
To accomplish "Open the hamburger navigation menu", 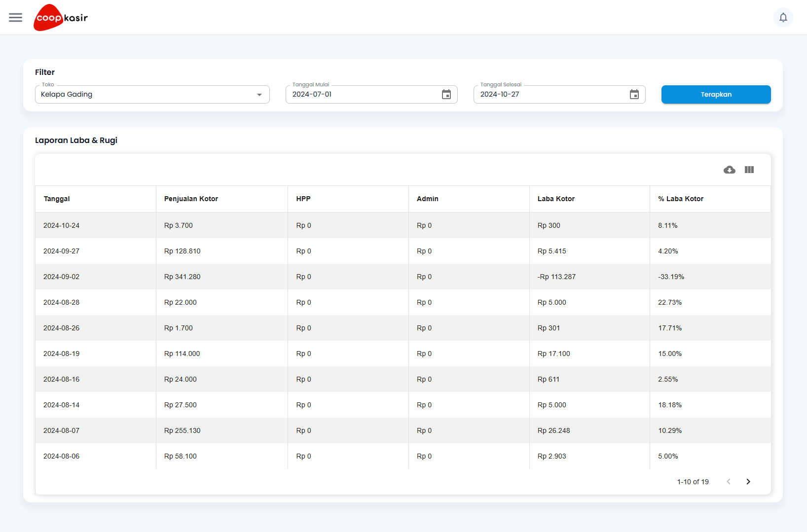I will click(16, 18).
